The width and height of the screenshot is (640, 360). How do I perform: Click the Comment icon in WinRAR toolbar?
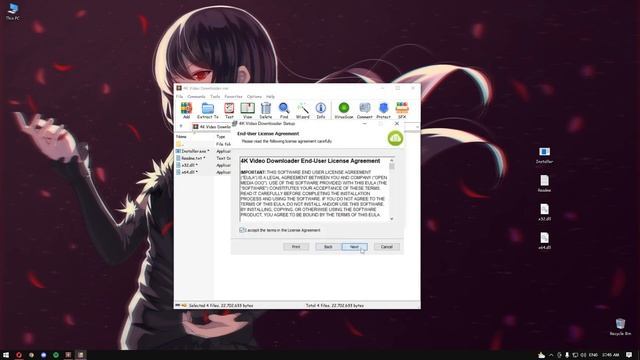coord(364,110)
